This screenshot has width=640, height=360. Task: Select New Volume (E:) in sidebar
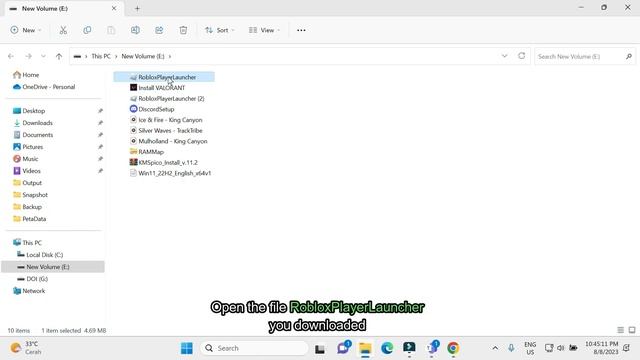(x=53, y=267)
